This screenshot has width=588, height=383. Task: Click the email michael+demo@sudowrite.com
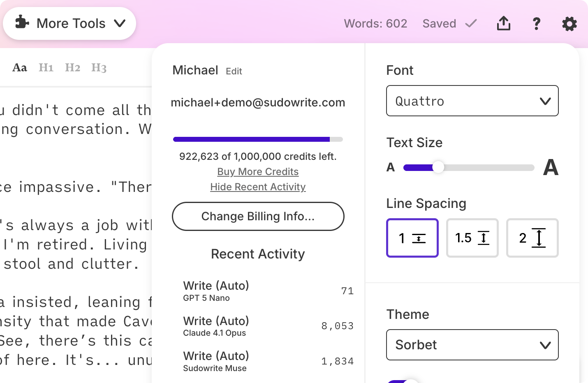coord(258,102)
